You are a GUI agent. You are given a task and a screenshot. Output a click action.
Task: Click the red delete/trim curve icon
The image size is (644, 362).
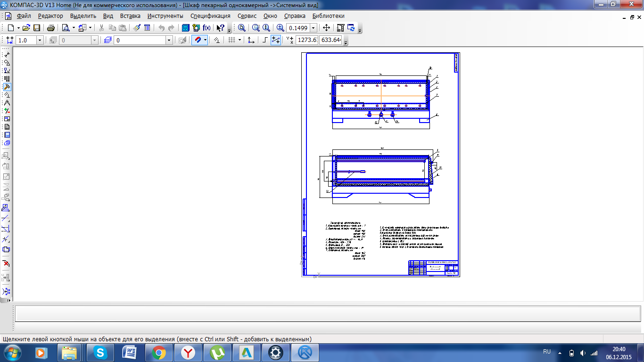coord(7,263)
